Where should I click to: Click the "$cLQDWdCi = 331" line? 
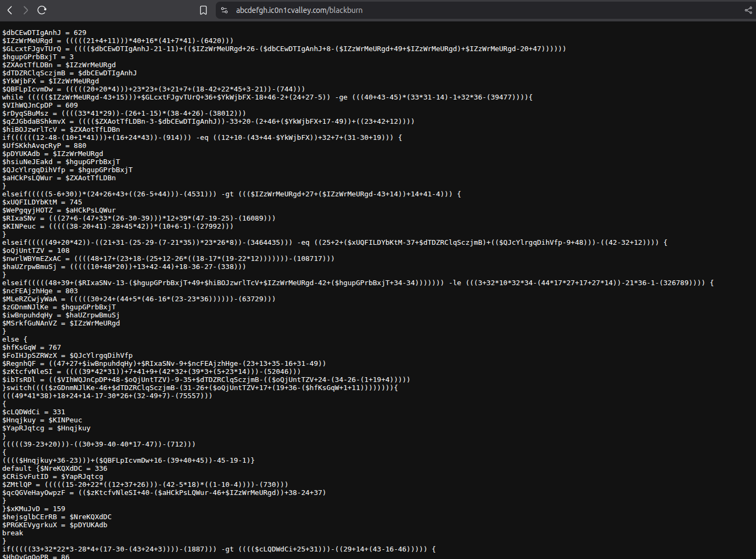33,412
